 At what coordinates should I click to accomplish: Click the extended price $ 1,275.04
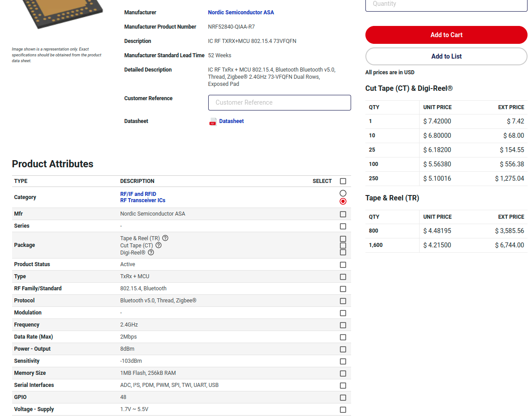coord(509,178)
